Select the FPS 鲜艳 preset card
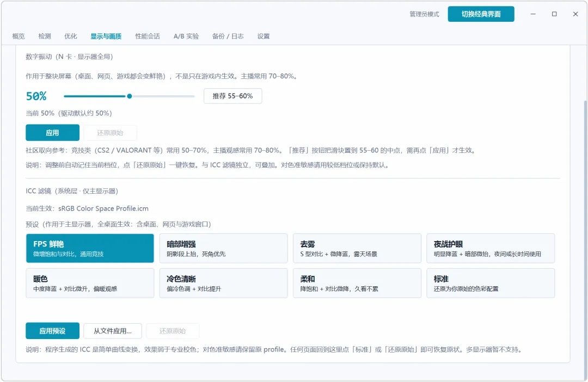This screenshot has width=588, height=382. pos(90,248)
